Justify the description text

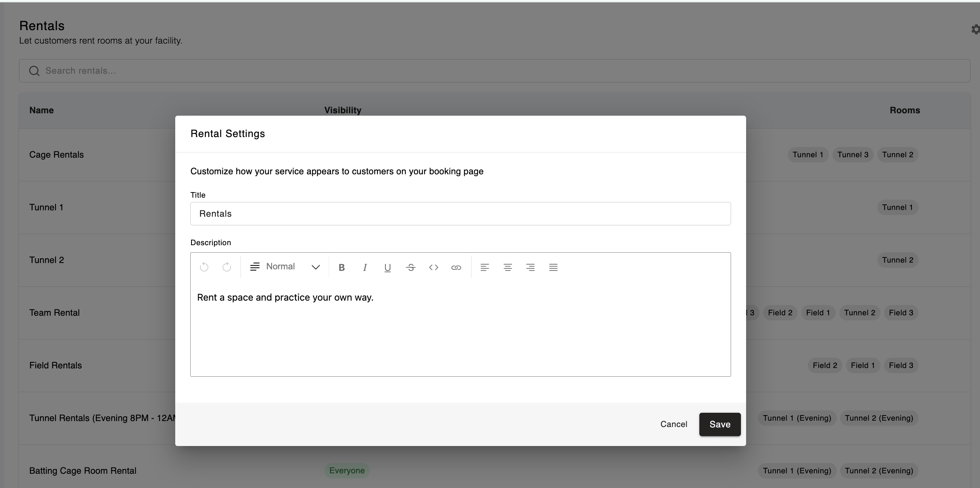[553, 267]
